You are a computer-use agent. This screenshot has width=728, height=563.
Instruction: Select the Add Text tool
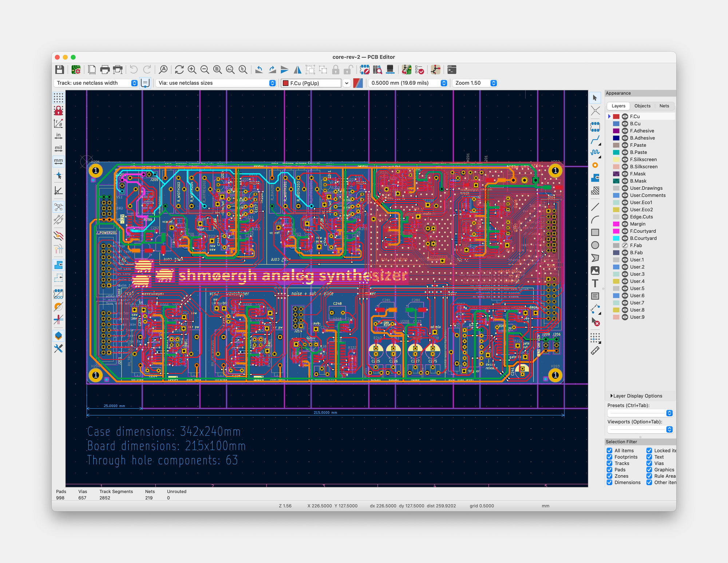click(x=595, y=283)
